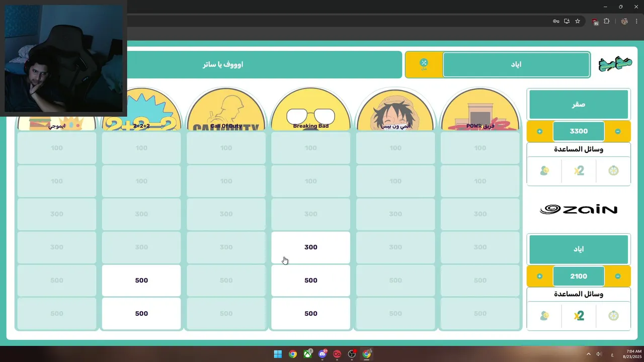The image size is (644, 362).
Task: Click the yellow end-turn icon beside اياد
Action: tap(424, 64)
